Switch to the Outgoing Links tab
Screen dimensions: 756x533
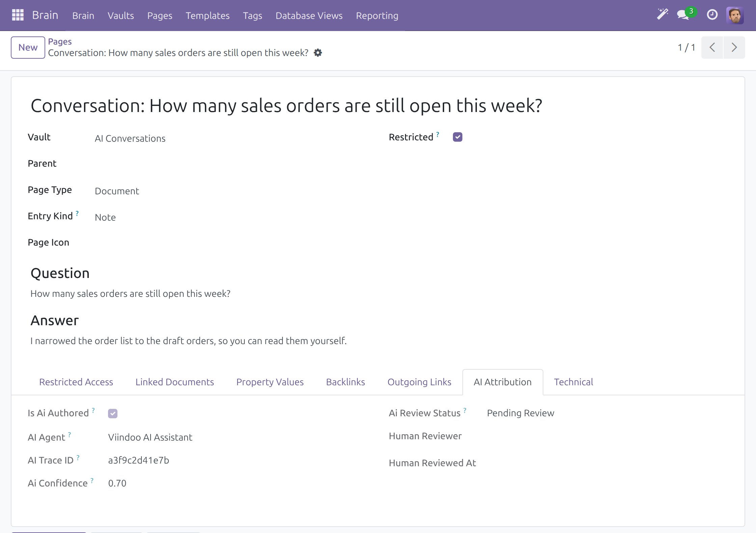(x=420, y=382)
